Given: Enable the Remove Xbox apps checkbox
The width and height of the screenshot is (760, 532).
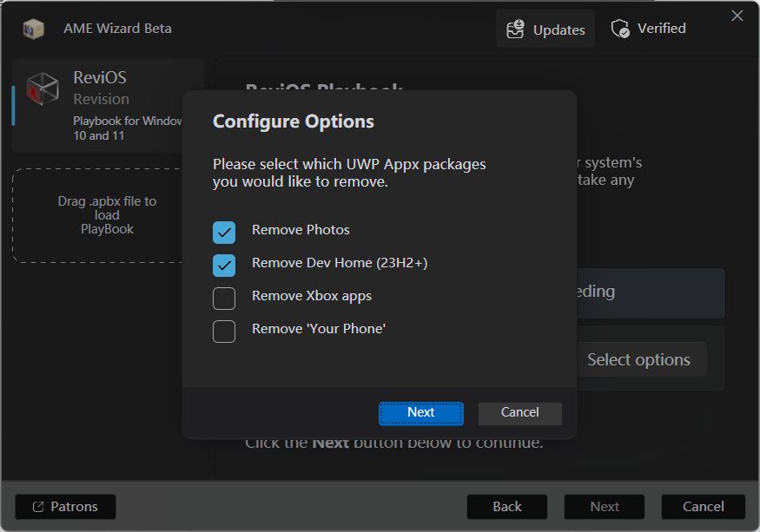Looking at the screenshot, I should click(x=224, y=298).
